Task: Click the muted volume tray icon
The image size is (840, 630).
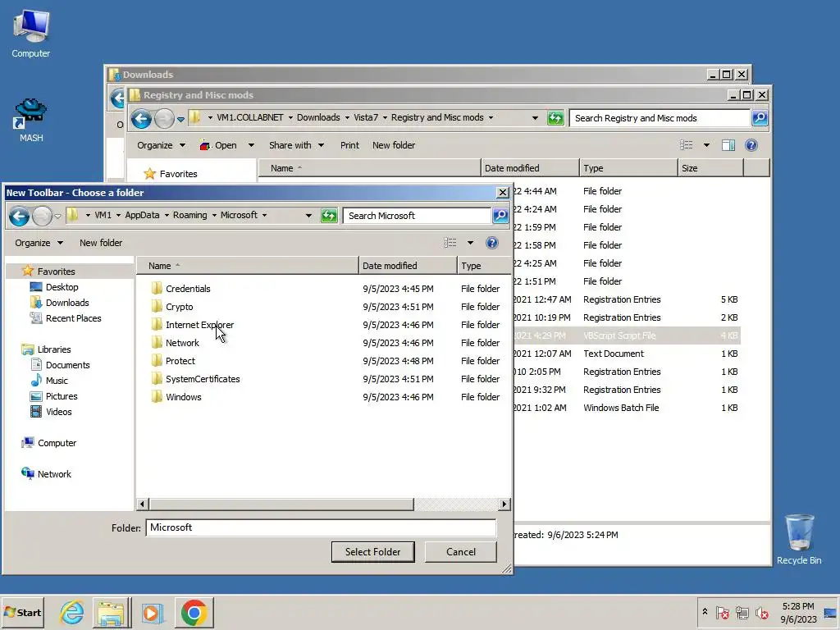Action: (762, 612)
